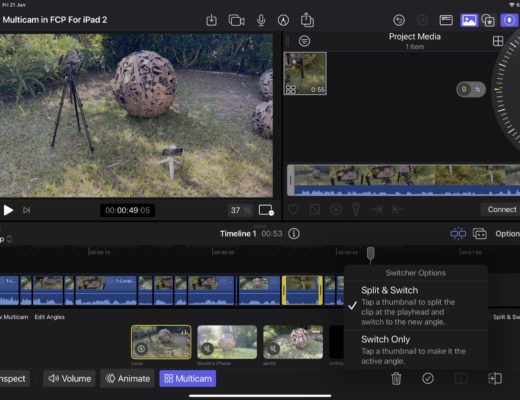Open the camera capture icon
Screen dimensions: 520x400
(x=236, y=20)
